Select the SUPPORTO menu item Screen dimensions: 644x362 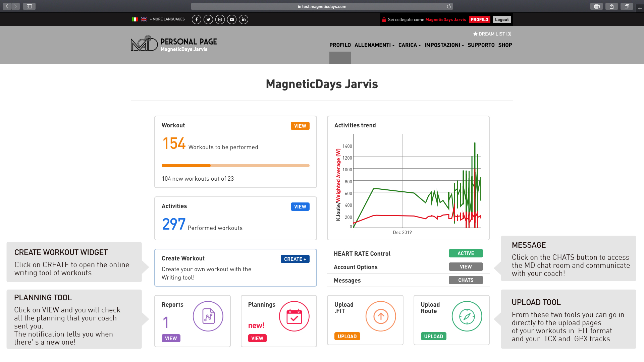[481, 45]
